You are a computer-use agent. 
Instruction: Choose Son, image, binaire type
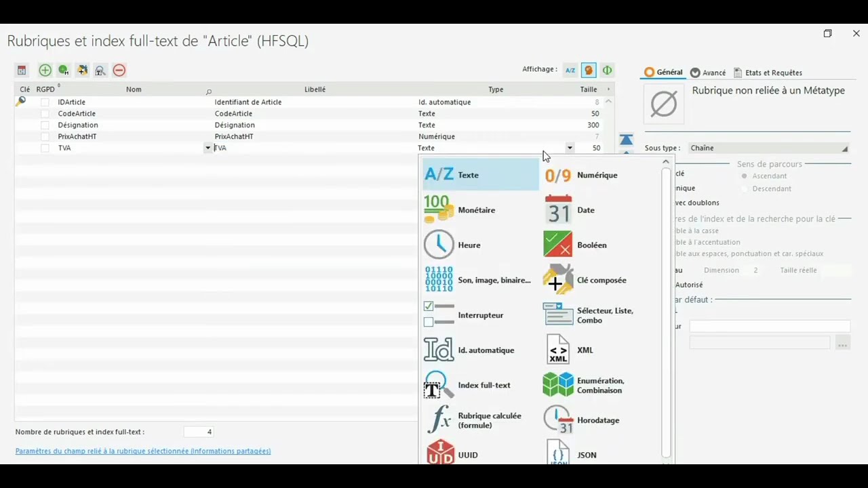coord(480,280)
